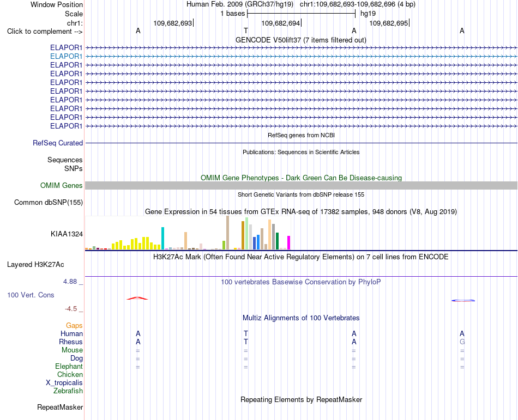The image size is (518, 420).
Task: Click the 'Click to complement -->' label
Action: click(x=45, y=32)
